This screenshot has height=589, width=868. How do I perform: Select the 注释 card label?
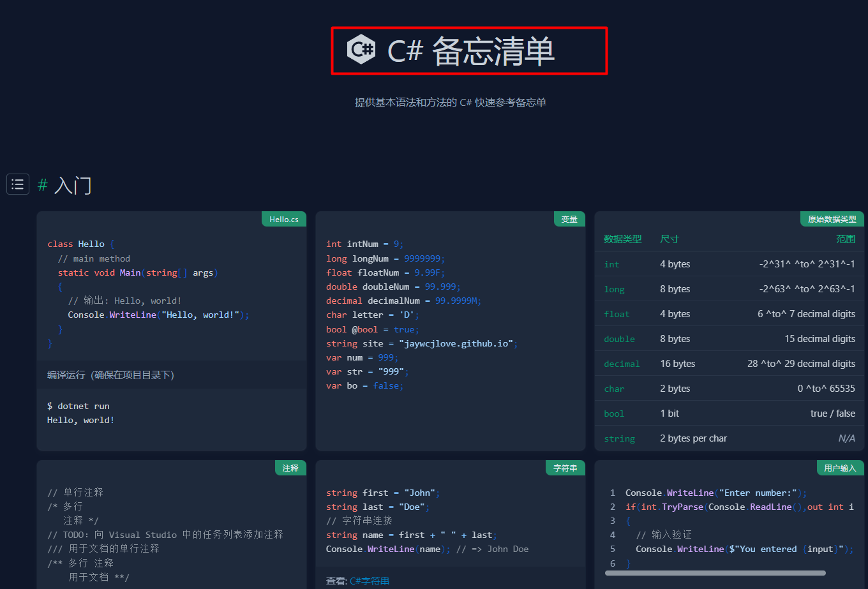point(290,468)
